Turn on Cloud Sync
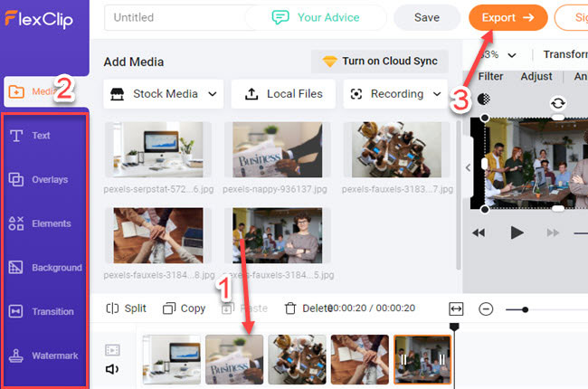 click(x=380, y=62)
